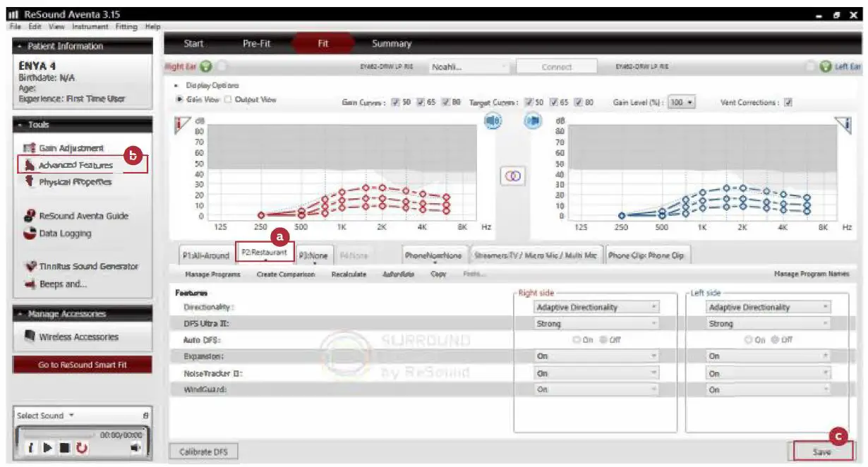Toggle repeat in the sound player
The height and width of the screenshot is (467, 868).
tap(82, 447)
